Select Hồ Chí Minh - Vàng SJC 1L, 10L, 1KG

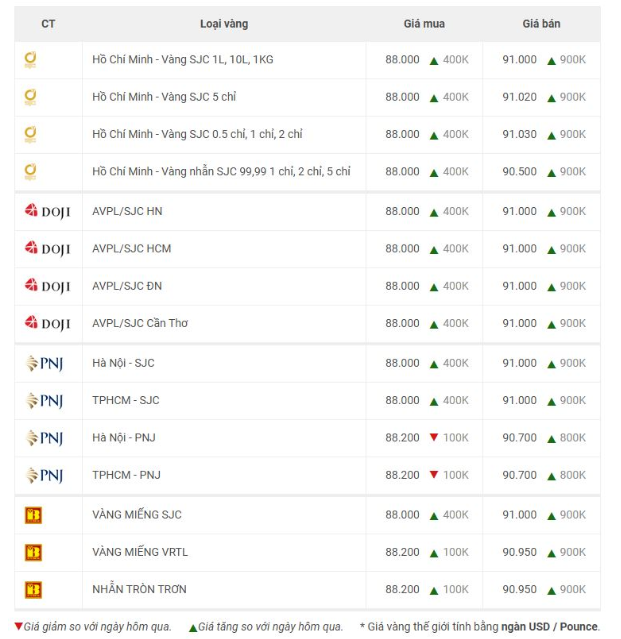pyautogui.click(x=183, y=59)
